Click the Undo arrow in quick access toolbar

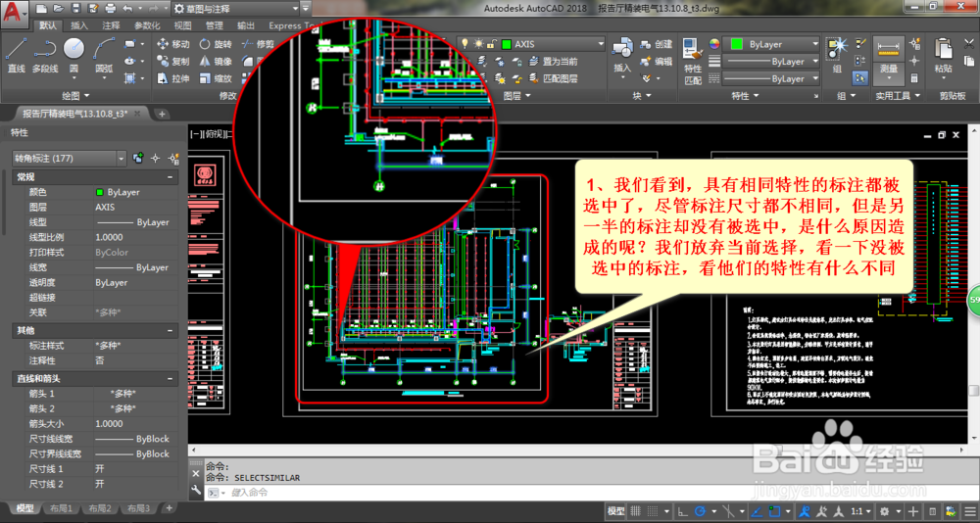[127, 8]
